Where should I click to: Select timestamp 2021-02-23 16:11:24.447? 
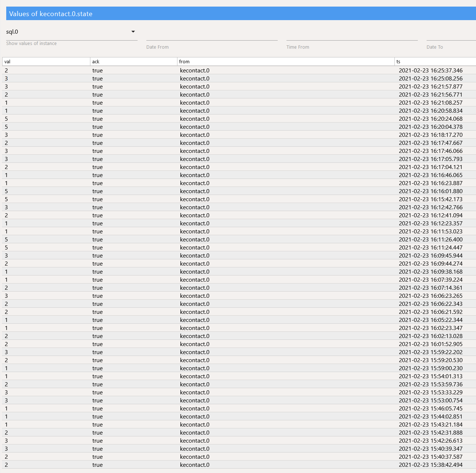coord(431,248)
